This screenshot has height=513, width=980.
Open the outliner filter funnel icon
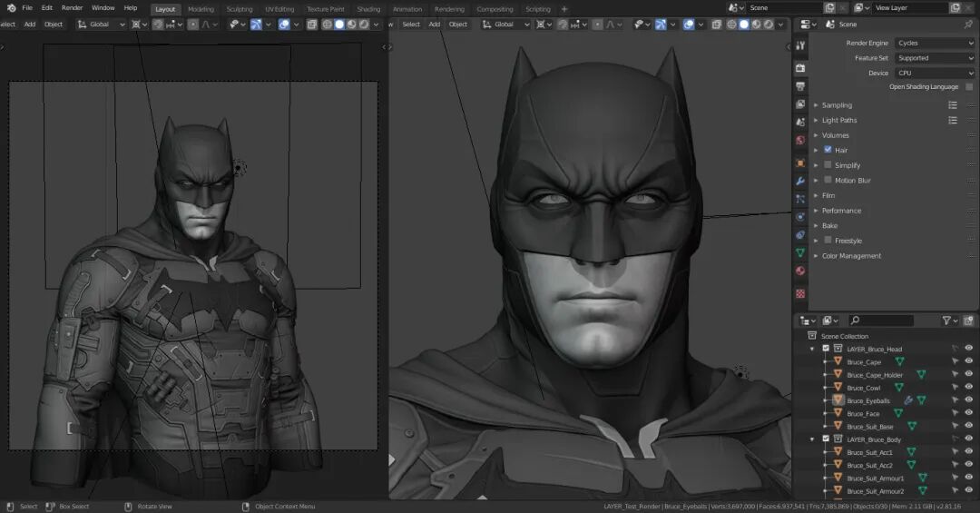point(946,321)
